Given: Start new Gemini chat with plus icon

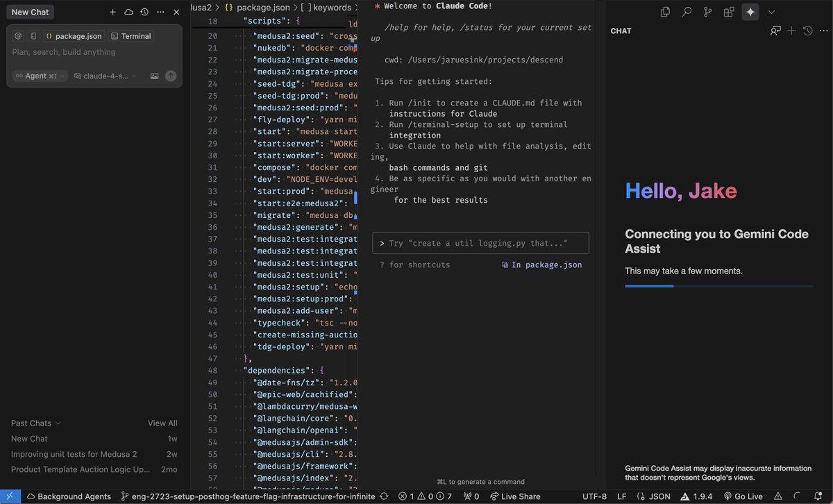Looking at the screenshot, I should 791,31.
